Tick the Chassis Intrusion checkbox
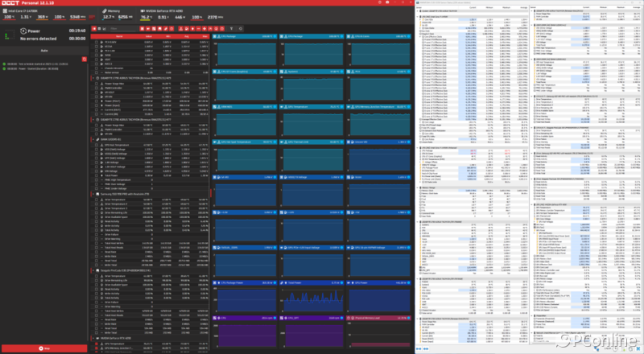 (97, 68)
